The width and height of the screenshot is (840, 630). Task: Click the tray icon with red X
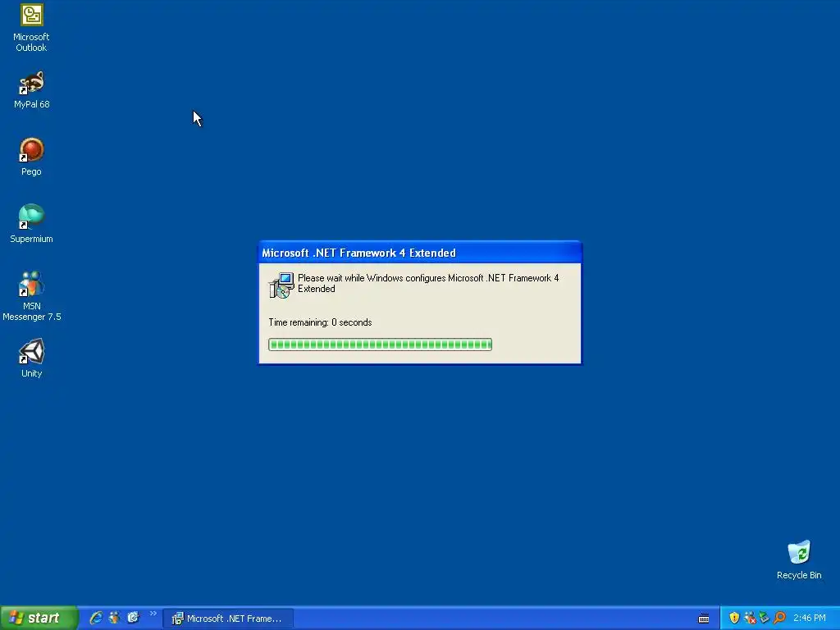750,618
